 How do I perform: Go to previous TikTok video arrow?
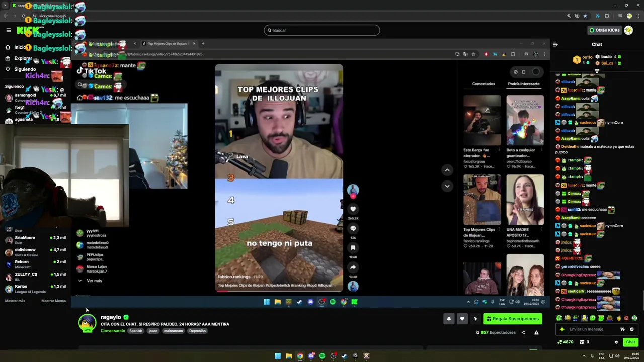click(x=447, y=170)
